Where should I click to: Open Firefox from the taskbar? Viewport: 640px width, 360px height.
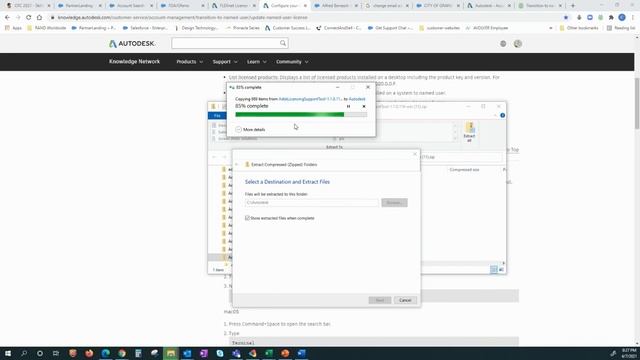89,353
